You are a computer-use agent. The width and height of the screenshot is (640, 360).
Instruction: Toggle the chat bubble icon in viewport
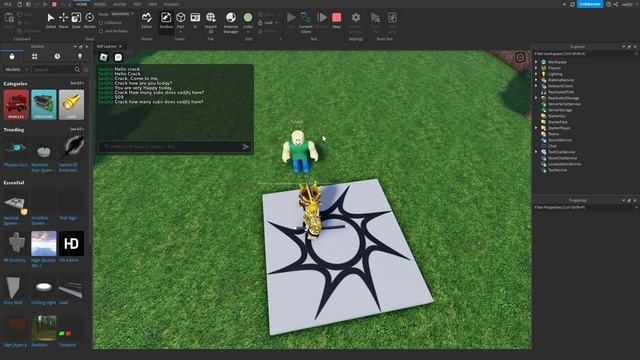pos(118,57)
